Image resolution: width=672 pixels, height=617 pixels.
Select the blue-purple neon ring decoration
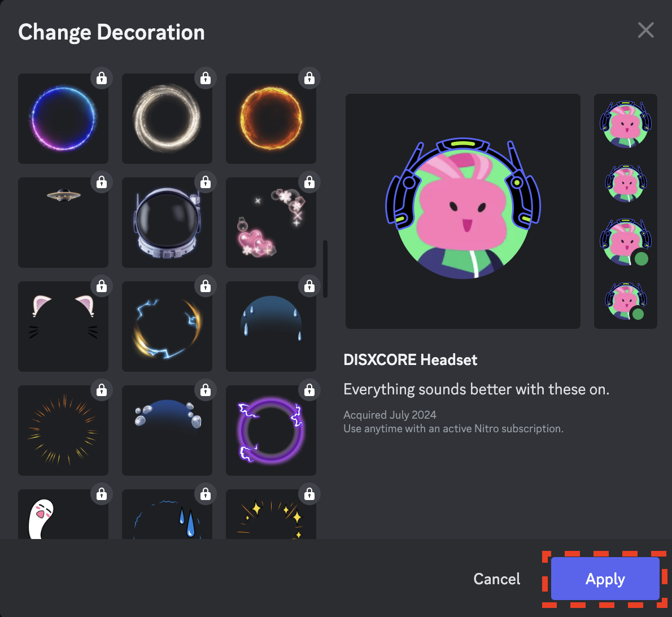click(x=63, y=119)
